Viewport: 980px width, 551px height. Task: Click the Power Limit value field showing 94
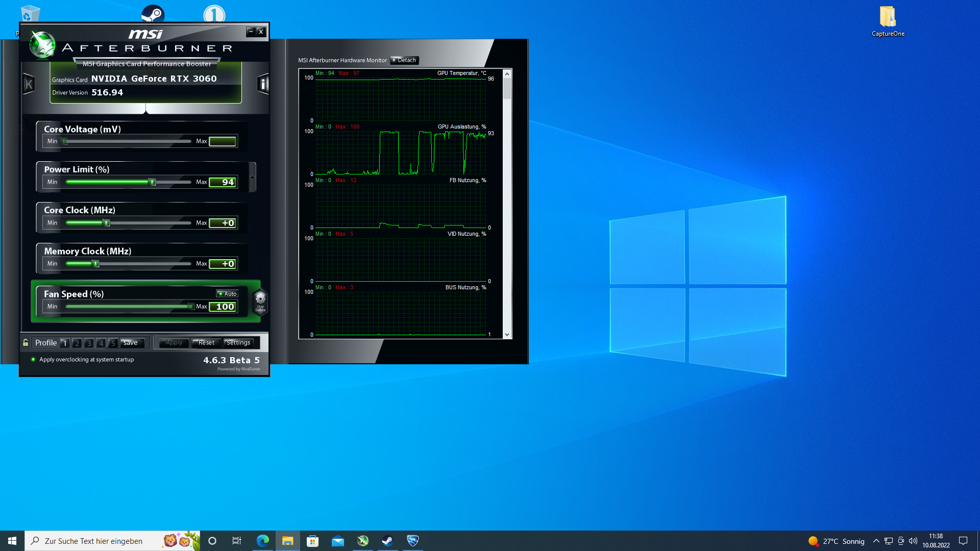point(223,182)
